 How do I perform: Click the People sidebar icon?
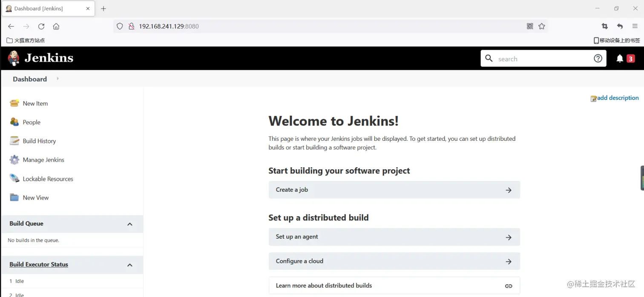tap(14, 122)
